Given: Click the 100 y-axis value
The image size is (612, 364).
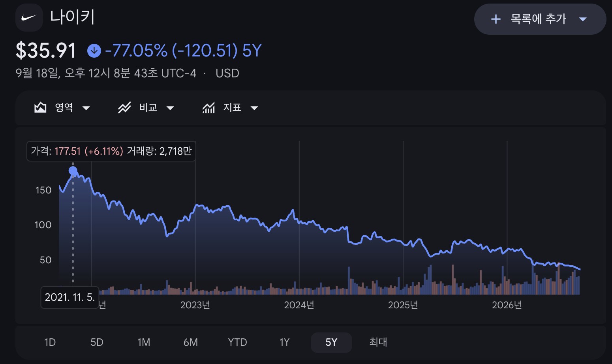Looking at the screenshot, I should pyautogui.click(x=43, y=225).
